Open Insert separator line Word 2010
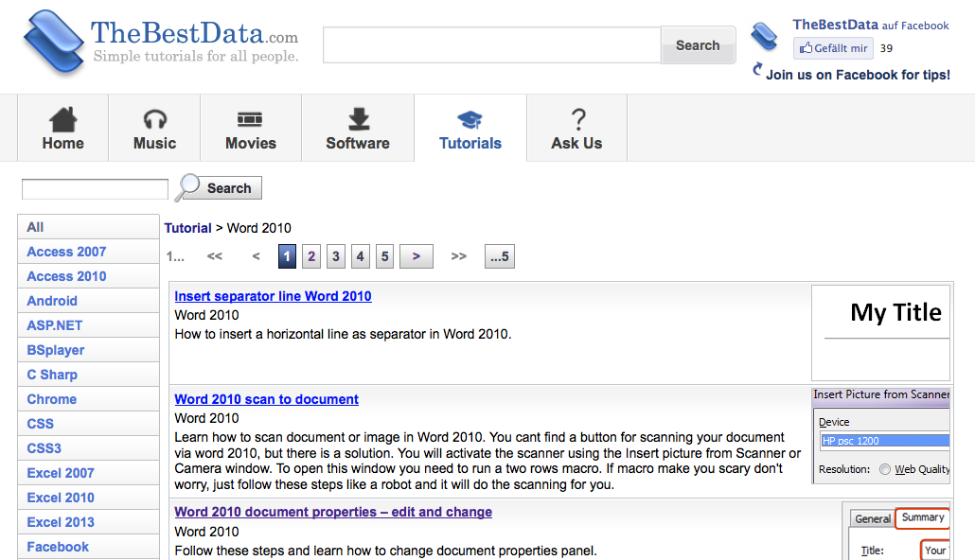 click(273, 296)
